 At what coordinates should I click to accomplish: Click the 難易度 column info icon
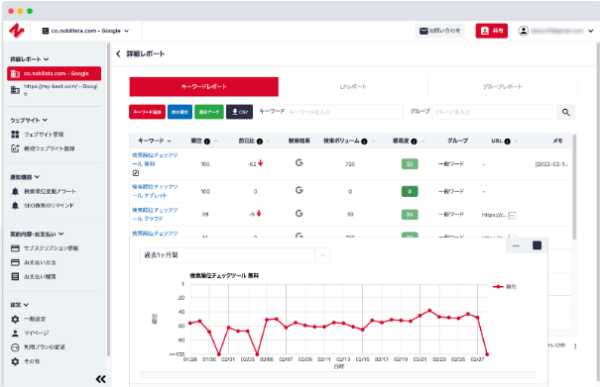click(x=414, y=142)
